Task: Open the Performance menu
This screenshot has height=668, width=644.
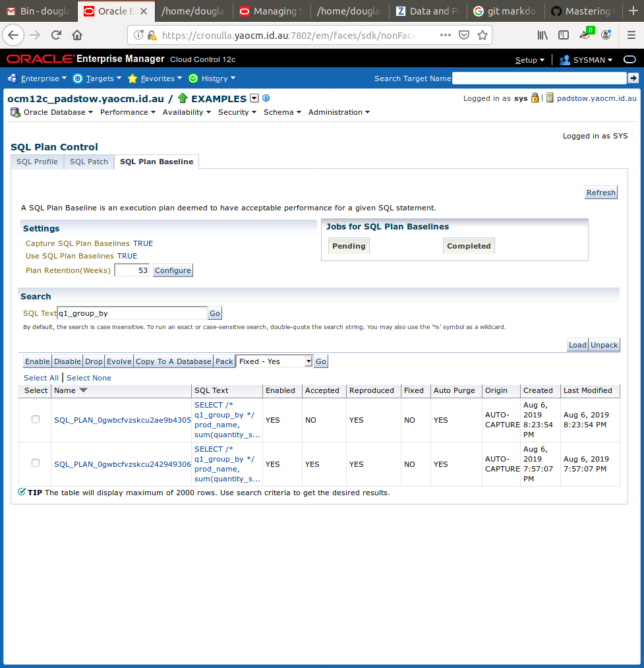Action: pyautogui.click(x=128, y=112)
